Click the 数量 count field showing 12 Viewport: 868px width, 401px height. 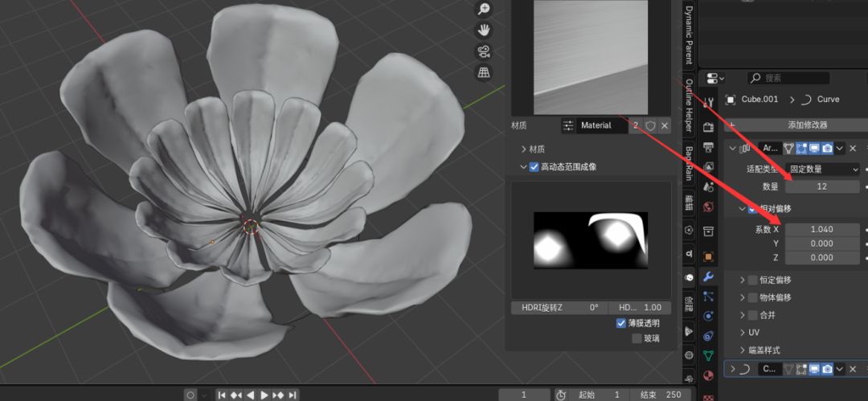pyautogui.click(x=822, y=186)
